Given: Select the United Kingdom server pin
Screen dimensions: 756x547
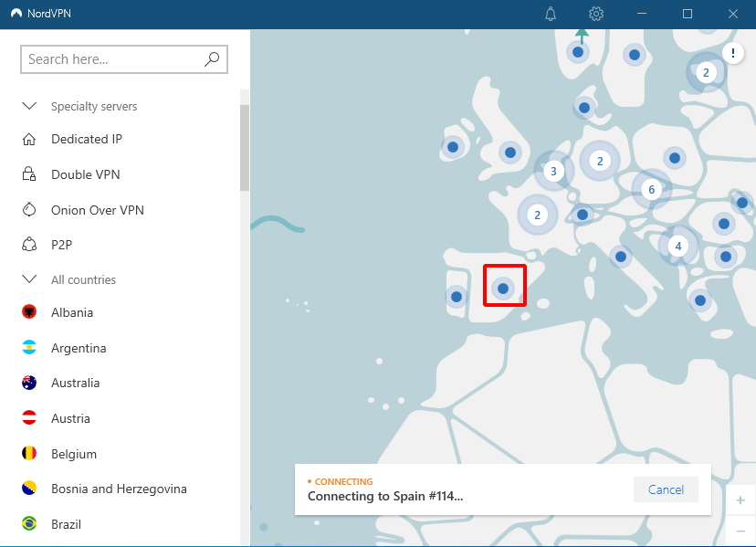Looking at the screenshot, I should 510,153.
